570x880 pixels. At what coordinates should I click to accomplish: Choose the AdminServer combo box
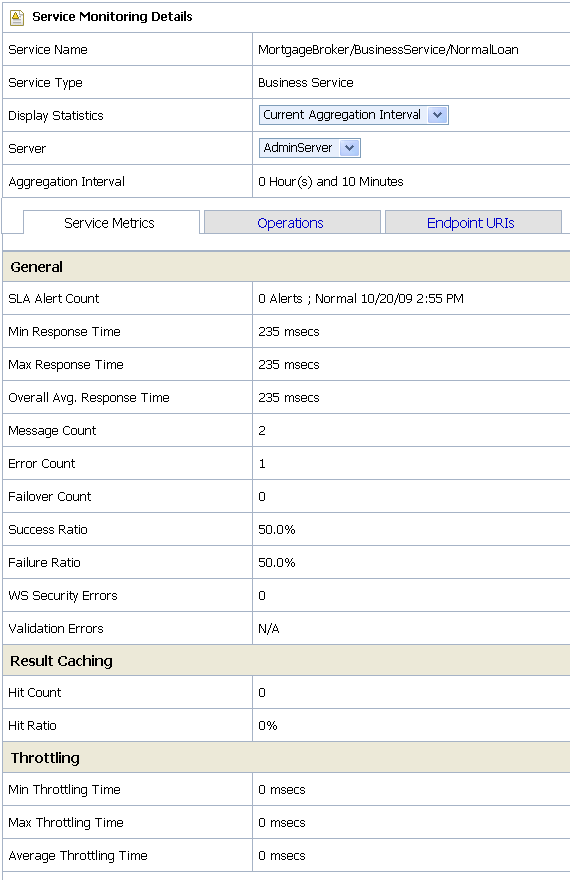click(310, 148)
